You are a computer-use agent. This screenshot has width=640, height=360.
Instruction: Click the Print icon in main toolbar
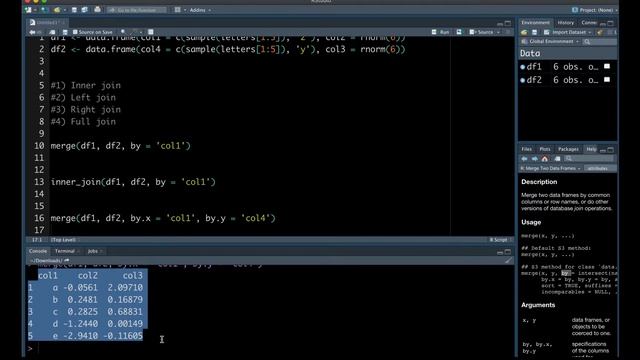[97, 9]
